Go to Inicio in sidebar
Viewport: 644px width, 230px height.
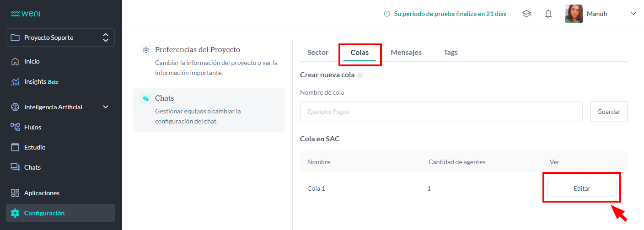coord(32,61)
